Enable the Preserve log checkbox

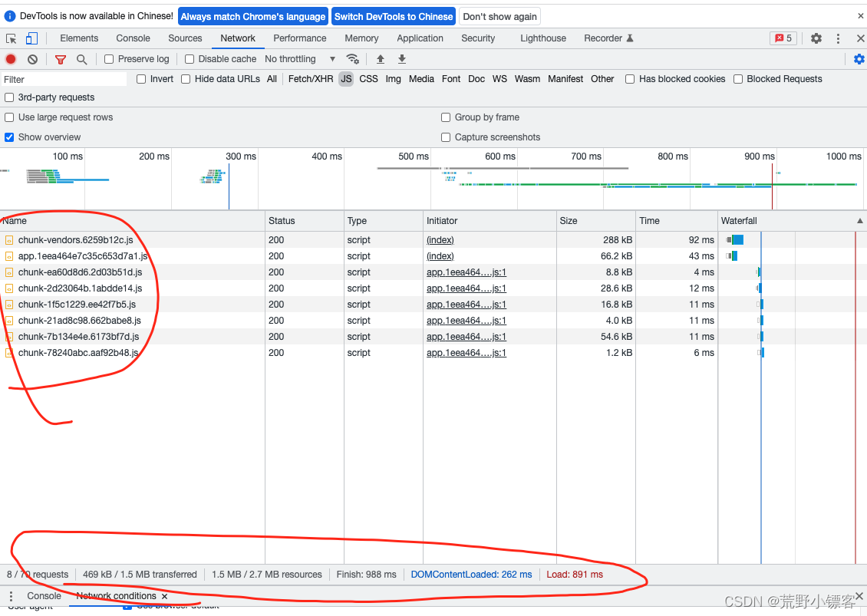click(109, 59)
